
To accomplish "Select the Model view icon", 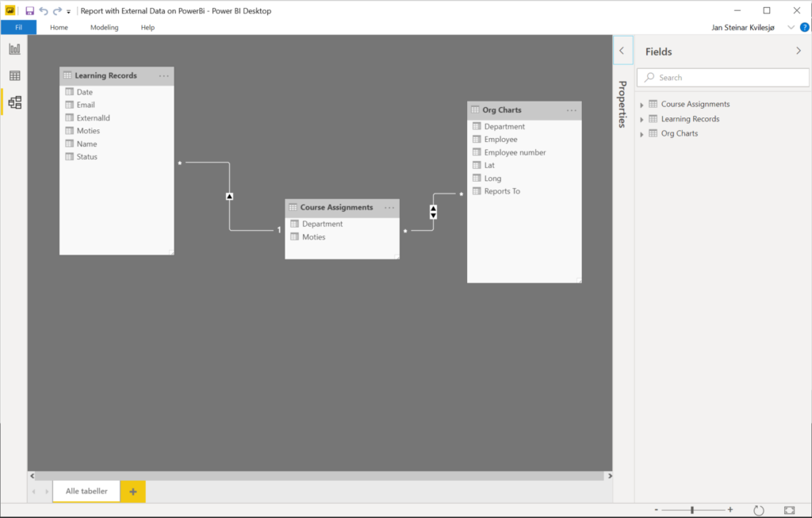I will 14,102.
